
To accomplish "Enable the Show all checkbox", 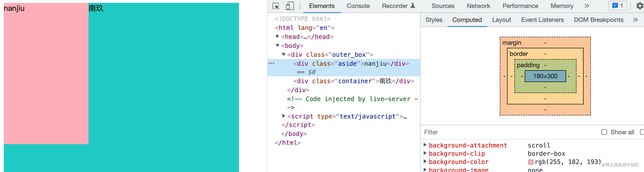I will pyautogui.click(x=604, y=132).
